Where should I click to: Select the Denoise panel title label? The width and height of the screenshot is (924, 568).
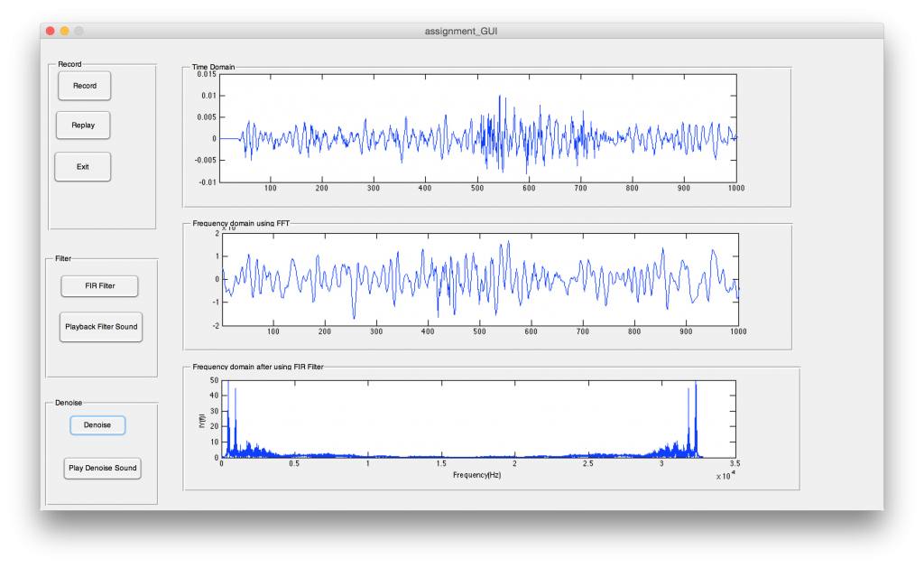pos(69,402)
